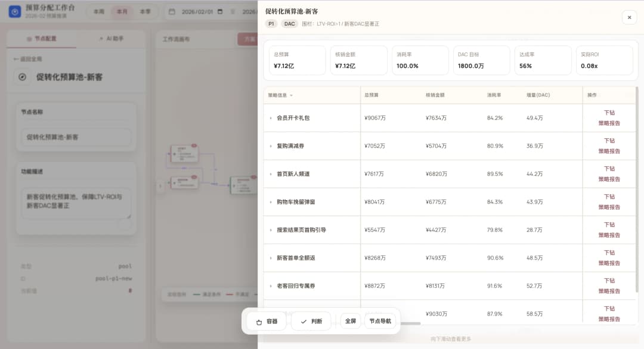Click 下钻 on 新客首单全额返
The image size is (644, 349).
click(x=609, y=253)
